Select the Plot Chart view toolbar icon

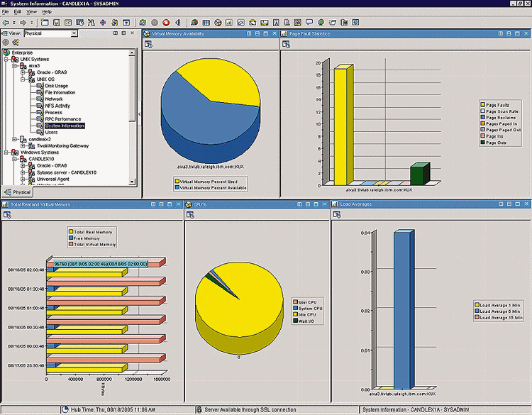241,23
